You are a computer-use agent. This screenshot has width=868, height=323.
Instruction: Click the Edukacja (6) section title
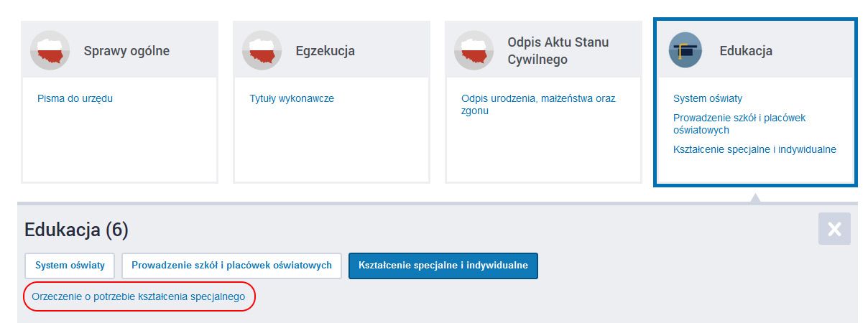(76, 230)
